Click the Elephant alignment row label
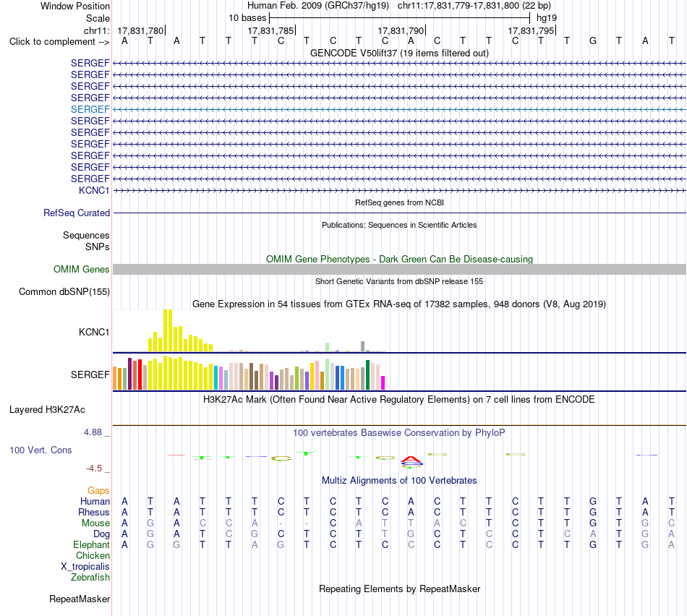 [x=91, y=545]
